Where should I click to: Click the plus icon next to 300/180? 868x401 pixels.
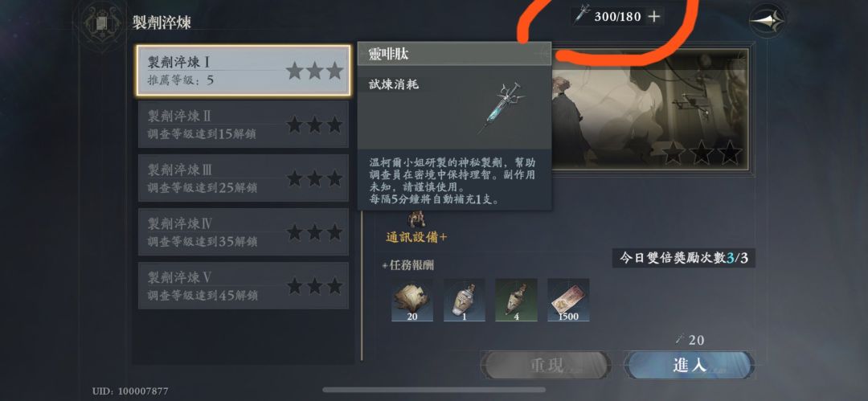653,17
